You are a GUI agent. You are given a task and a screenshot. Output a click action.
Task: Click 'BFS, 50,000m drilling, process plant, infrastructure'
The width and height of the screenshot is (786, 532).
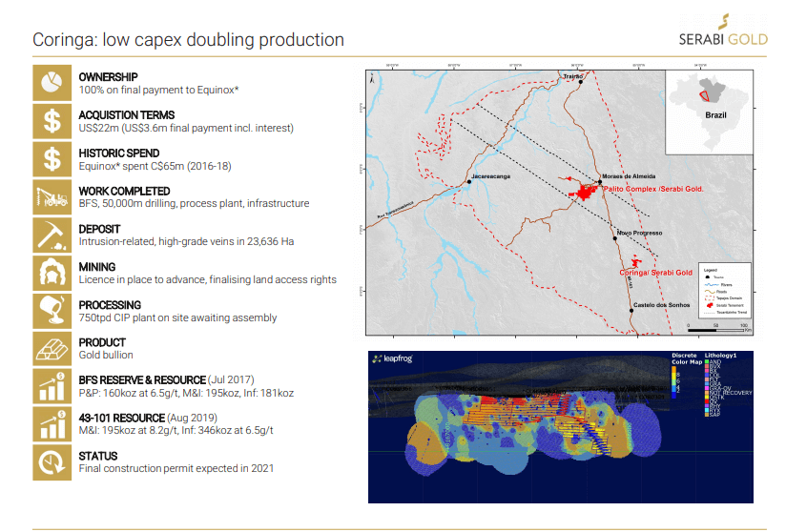(x=194, y=204)
